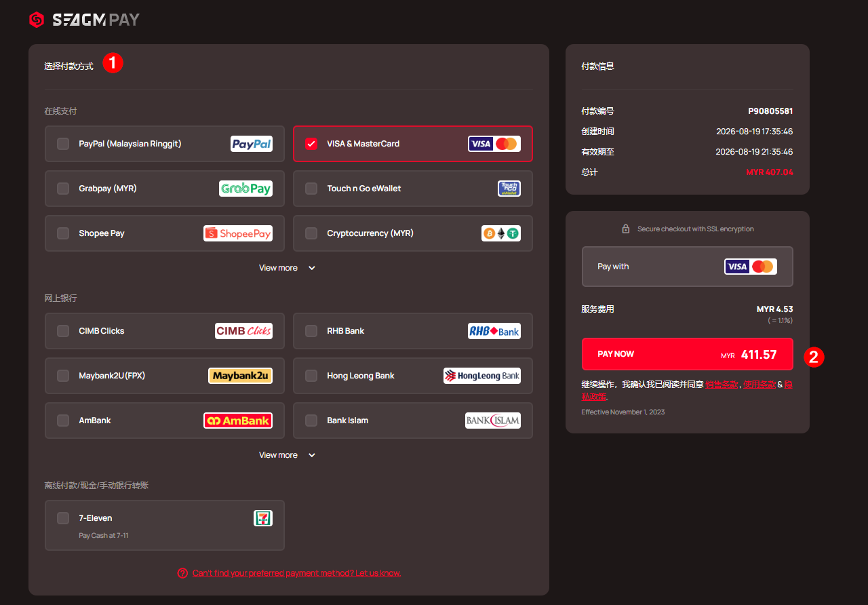
Task: Click the question mark help icon
Action: point(182,573)
